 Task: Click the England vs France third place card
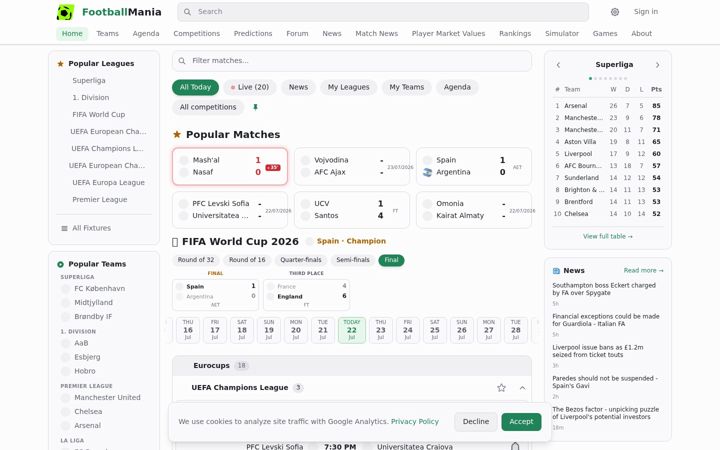click(x=306, y=294)
